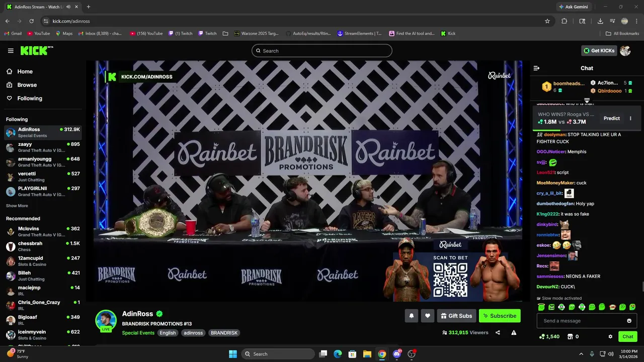Image resolution: width=644 pixels, height=362 pixels.
Task: Open the unnamed bookmarks folder icon
Action: [x=225, y=34]
